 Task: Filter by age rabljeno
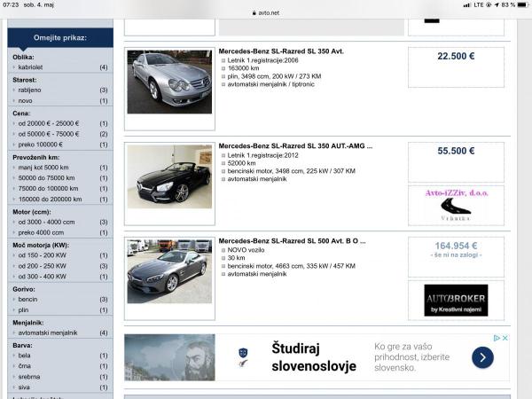(29, 90)
